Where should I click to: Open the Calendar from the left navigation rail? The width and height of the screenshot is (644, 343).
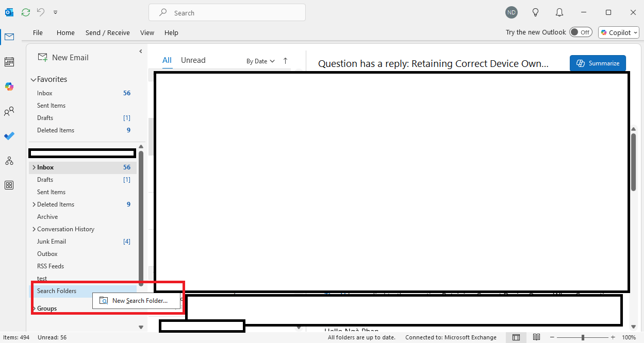pyautogui.click(x=9, y=62)
